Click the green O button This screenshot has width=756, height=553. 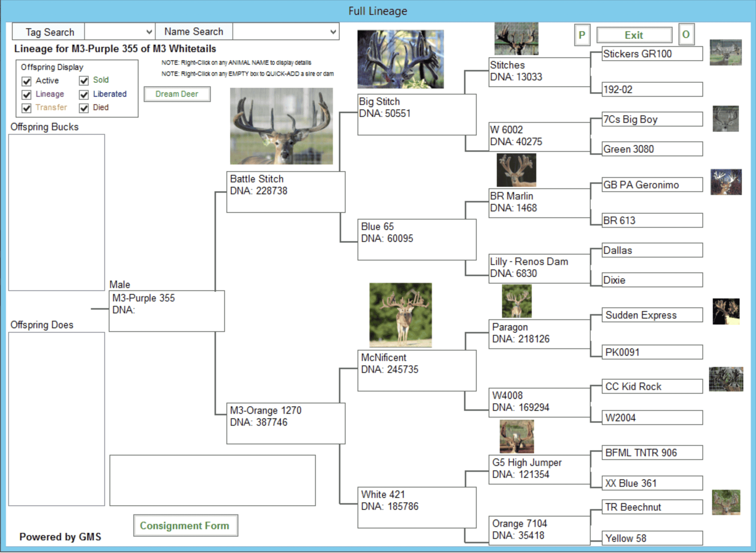click(x=686, y=35)
